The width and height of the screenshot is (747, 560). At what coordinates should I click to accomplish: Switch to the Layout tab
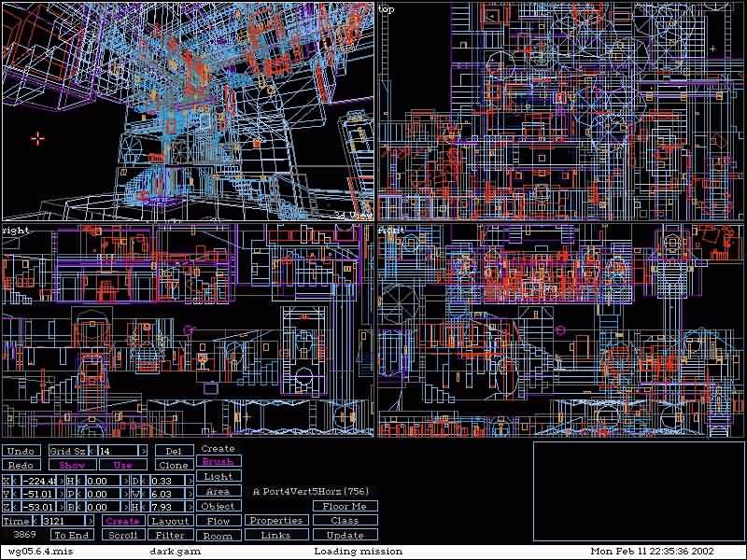coord(171,521)
